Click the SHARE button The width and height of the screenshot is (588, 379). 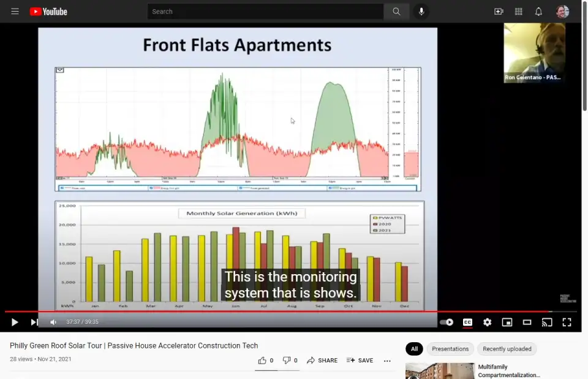click(322, 361)
